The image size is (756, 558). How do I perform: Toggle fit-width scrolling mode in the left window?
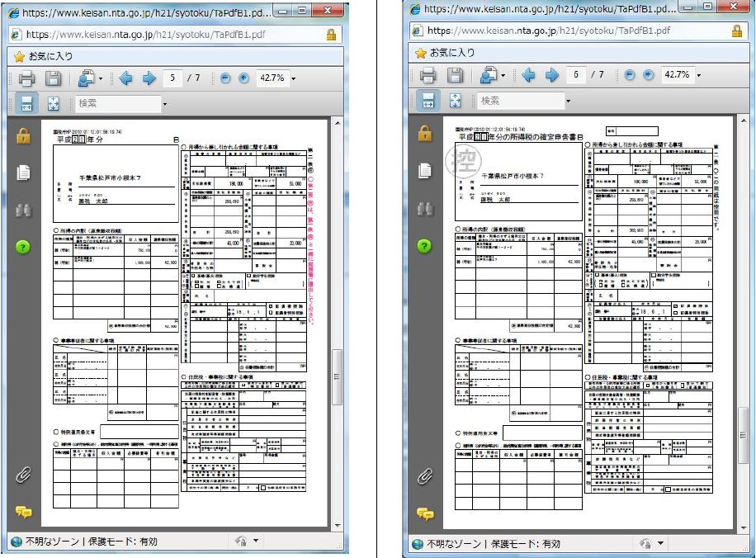point(26,104)
